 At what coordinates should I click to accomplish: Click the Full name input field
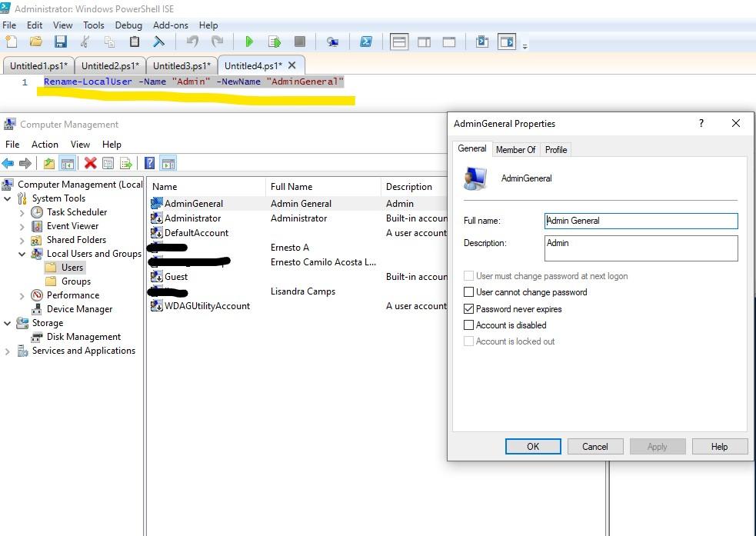pos(641,221)
